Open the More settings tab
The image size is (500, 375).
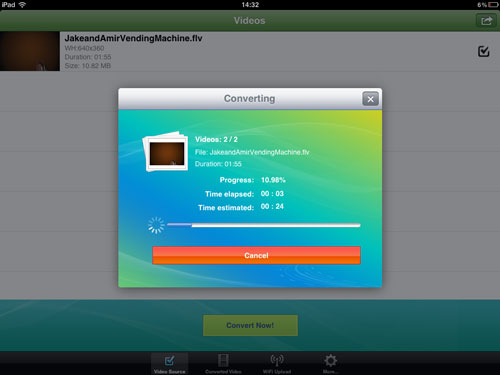click(x=330, y=364)
